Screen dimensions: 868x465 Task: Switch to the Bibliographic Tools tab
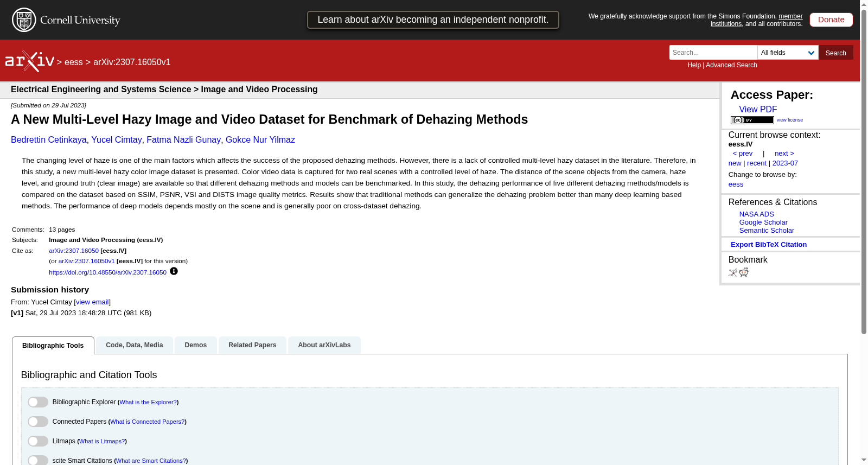(x=53, y=346)
